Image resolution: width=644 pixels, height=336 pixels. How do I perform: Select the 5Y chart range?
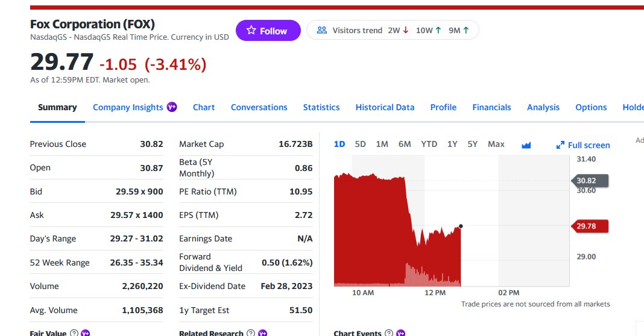[x=472, y=144]
